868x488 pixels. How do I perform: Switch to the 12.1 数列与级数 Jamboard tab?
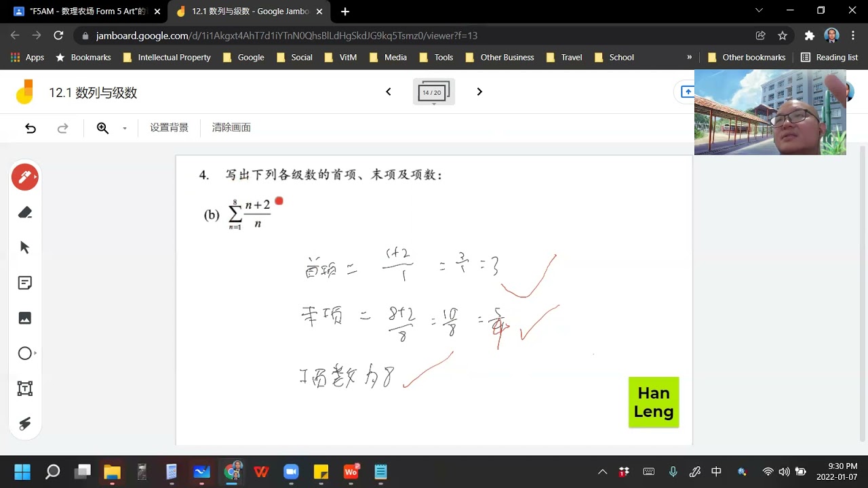pos(251,12)
